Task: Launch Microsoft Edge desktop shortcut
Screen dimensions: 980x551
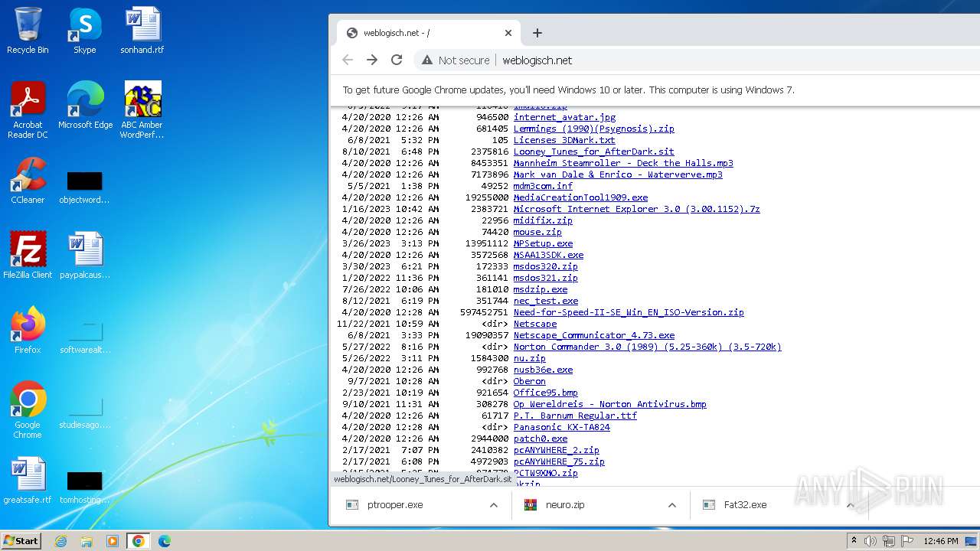Action: point(85,105)
